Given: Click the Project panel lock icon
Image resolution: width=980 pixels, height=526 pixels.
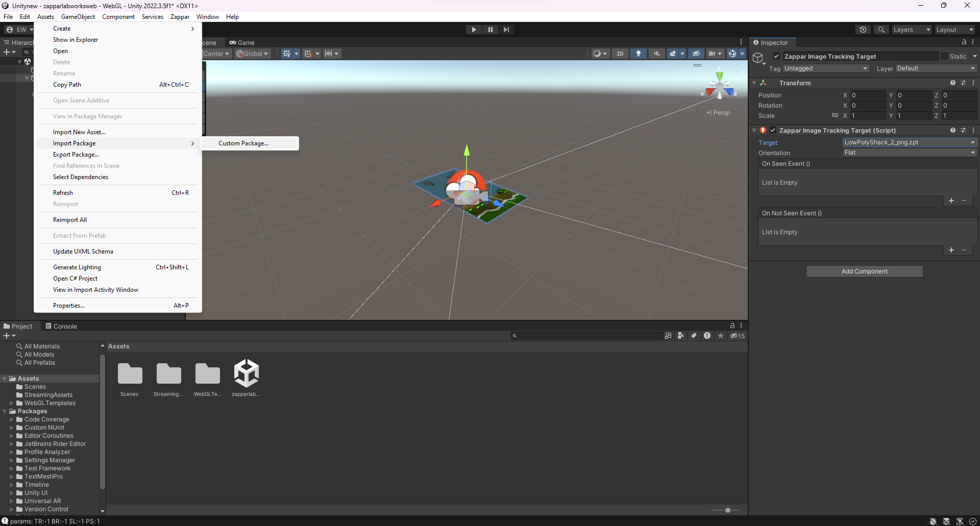Looking at the screenshot, I should (732, 325).
